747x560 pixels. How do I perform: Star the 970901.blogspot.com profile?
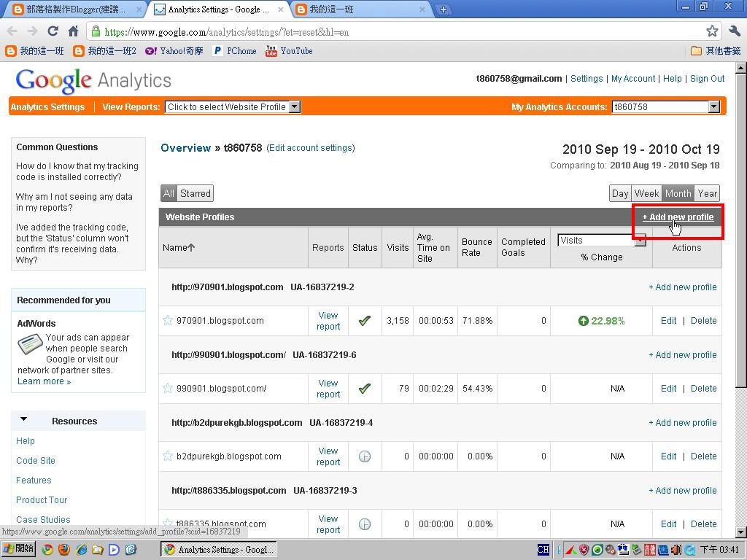pos(168,320)
